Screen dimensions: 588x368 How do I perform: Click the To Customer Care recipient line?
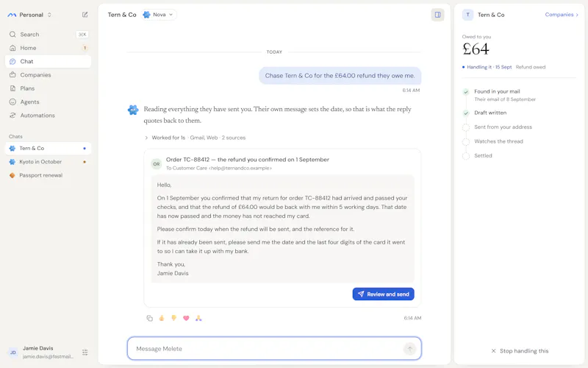click(219, 169)
